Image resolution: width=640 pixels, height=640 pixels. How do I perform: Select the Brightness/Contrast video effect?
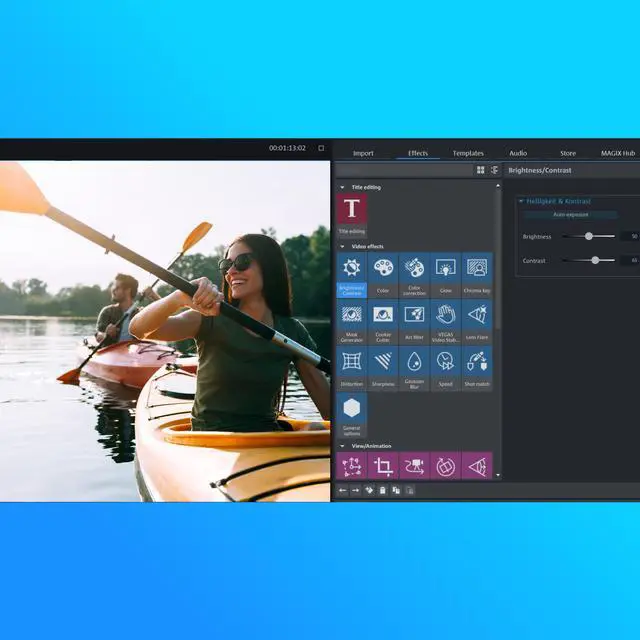(351, 275)
